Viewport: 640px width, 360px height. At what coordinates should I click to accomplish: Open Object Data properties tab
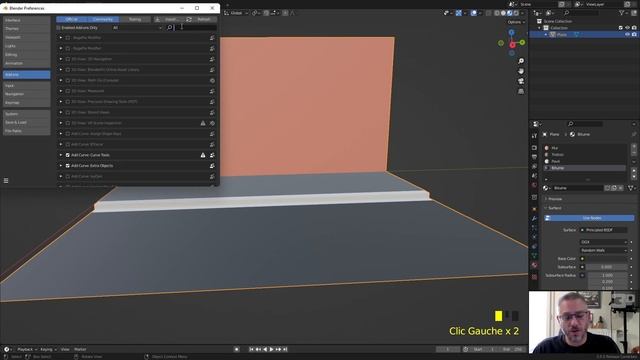click(534, 256)
